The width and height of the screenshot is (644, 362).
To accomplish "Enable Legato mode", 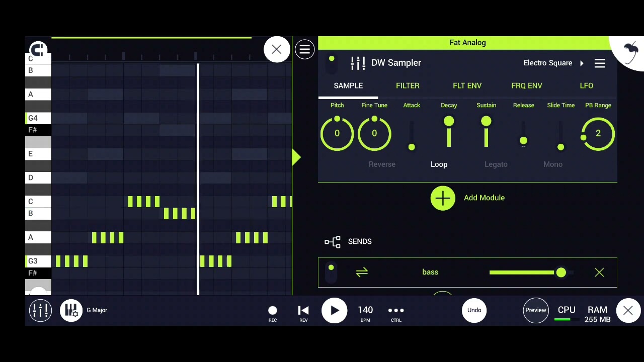I will pos(496,164).
